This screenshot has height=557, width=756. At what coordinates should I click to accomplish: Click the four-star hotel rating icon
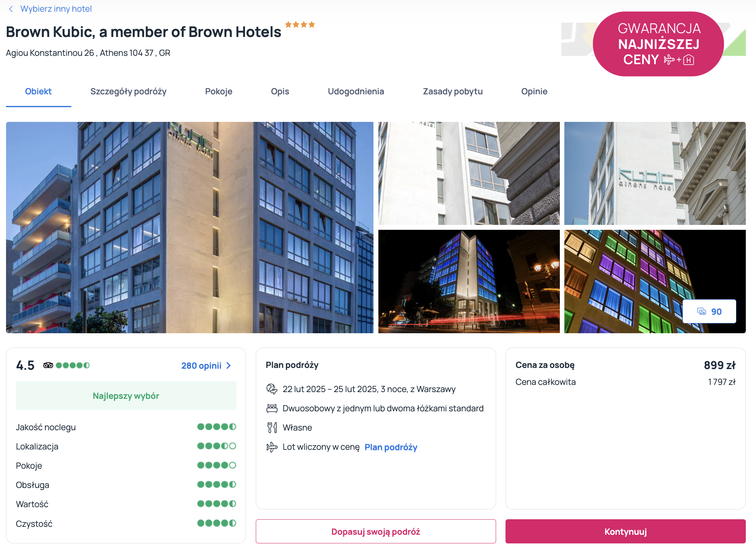(300, 25)
